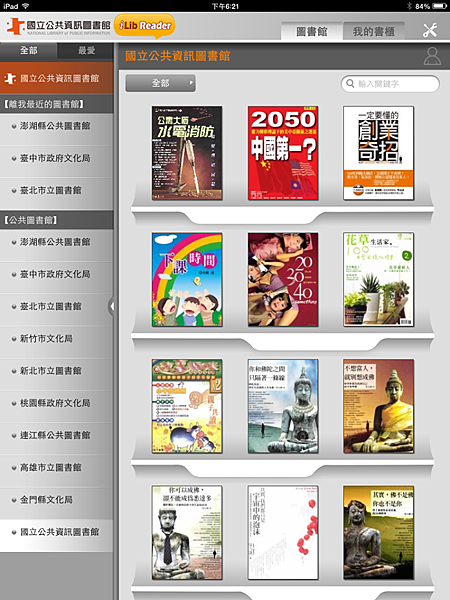The image size is (450, 600).
Task: Open the Buddha wearing necktie book cover
Action: click(x=187, y=533)
